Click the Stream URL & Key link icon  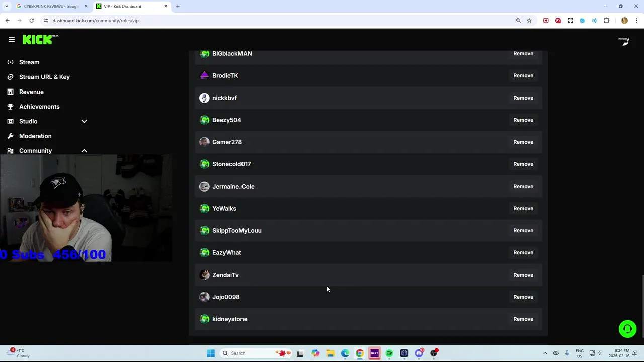pos(10,77)
